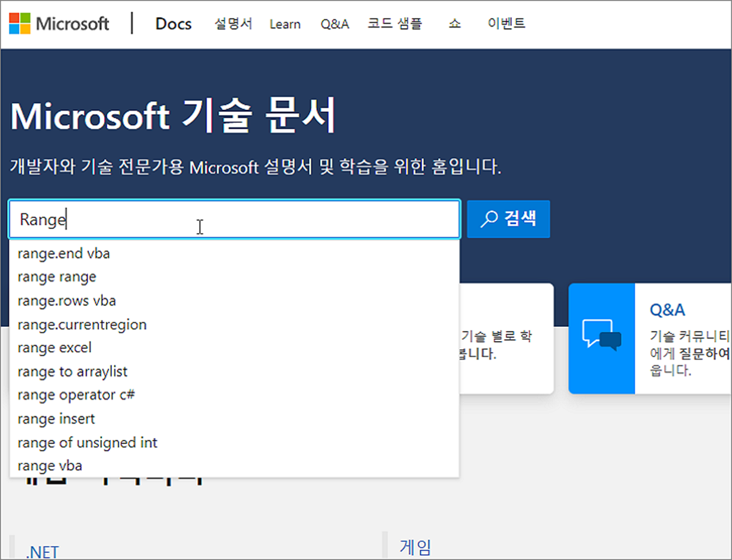Select suggestion range excel
The image size is (732, 560).
click(234, 348)
